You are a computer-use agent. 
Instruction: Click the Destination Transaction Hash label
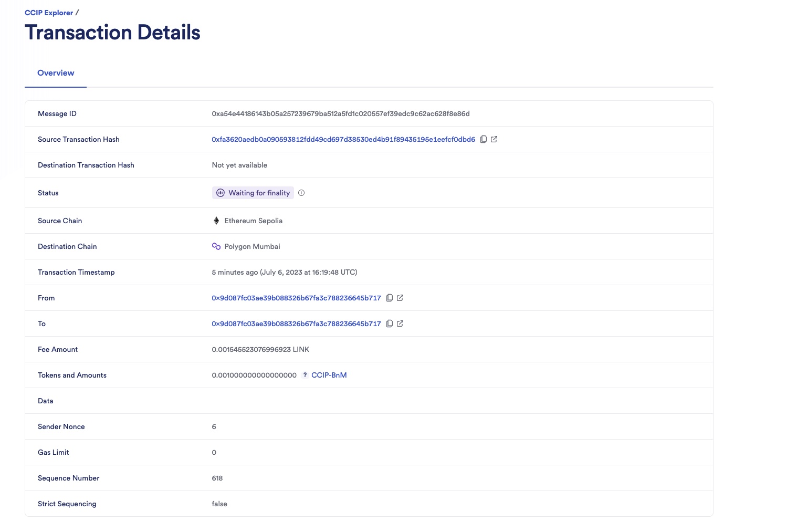86,165
